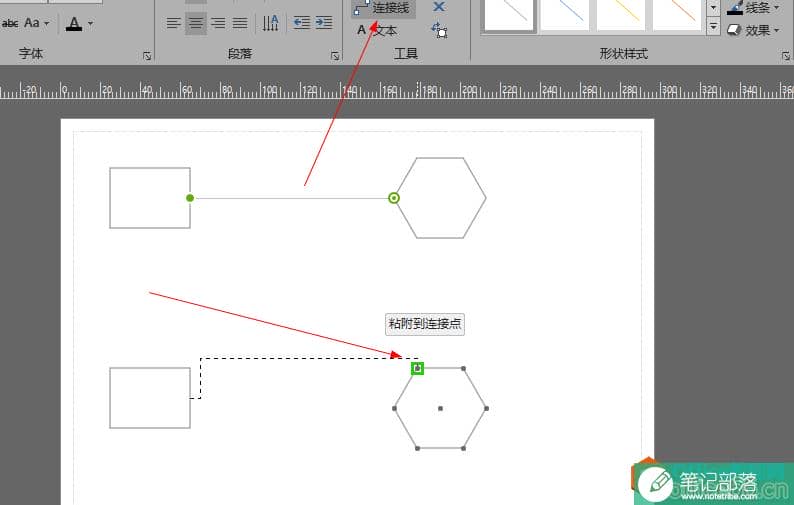Choose the orange line style thumbnail
794x505 pixels.
click(678, 15)
